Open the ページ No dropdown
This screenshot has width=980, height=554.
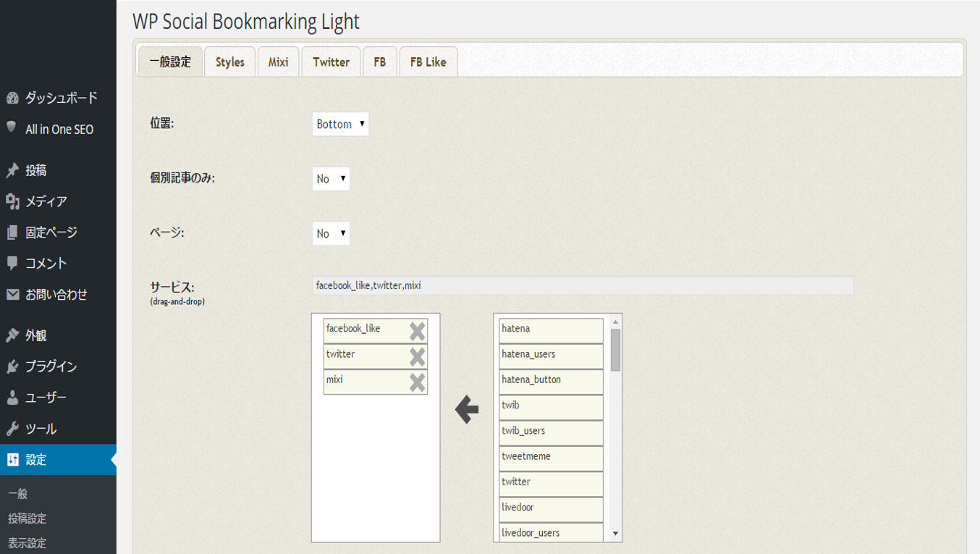click(331, 234)
